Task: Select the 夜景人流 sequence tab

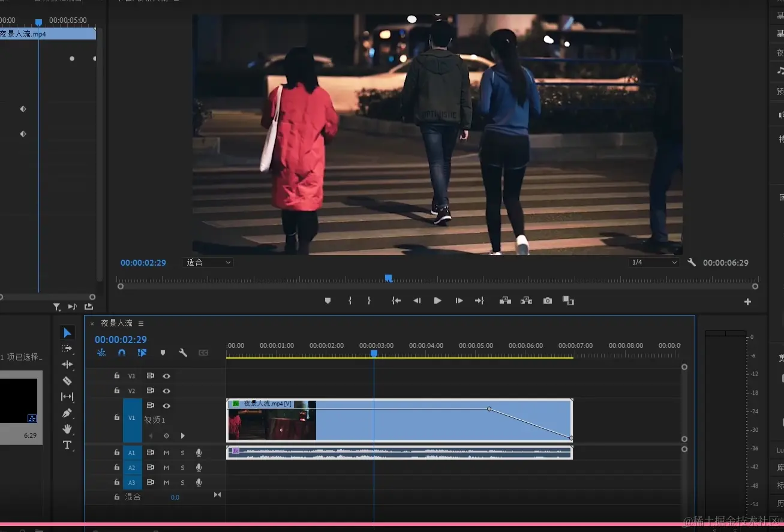Action: point(116,323)
